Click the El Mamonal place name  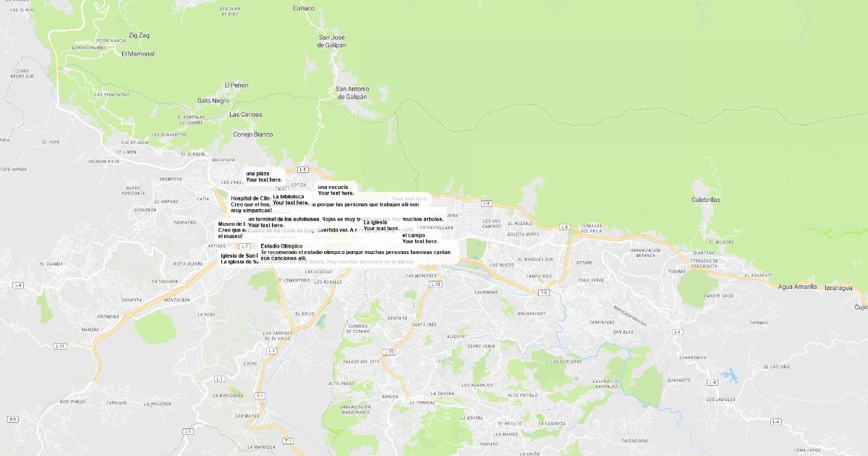tap(137, 54)
